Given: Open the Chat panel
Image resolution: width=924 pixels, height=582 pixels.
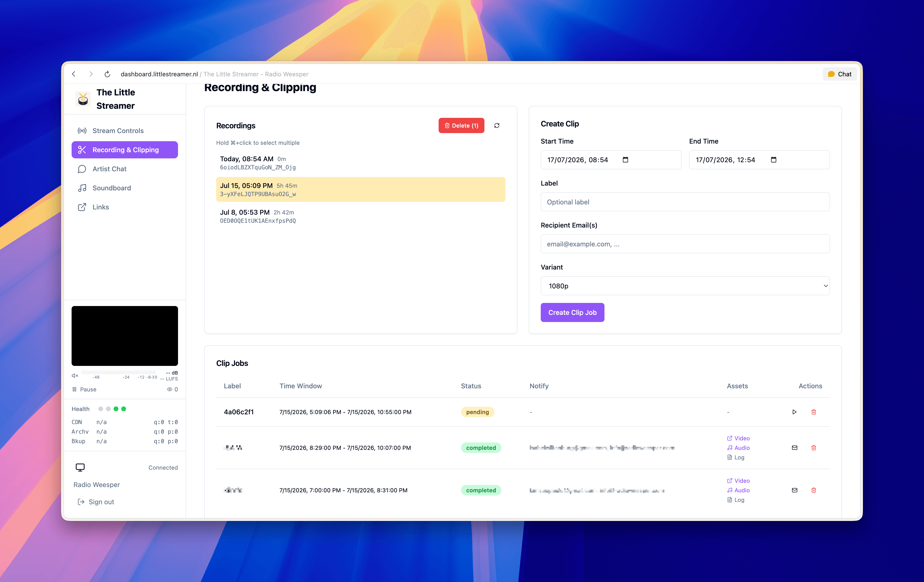Looking at the screenshot, I should coord(840,74).
